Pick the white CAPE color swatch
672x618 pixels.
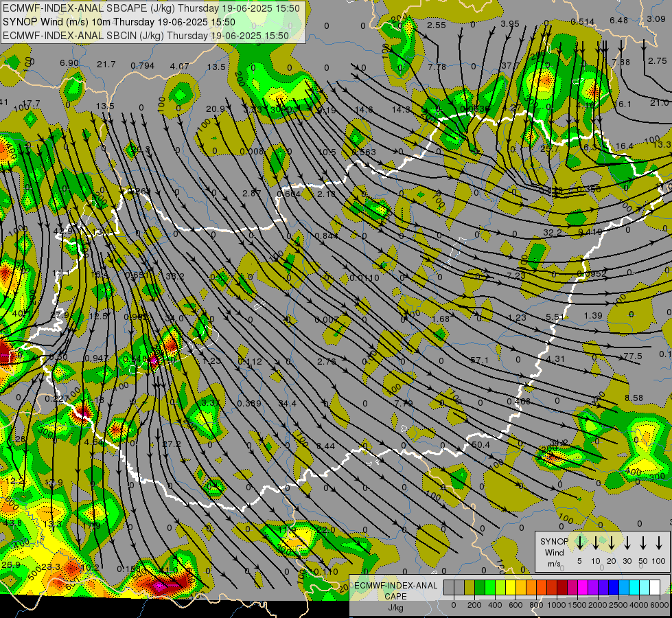tap(654, 588)
